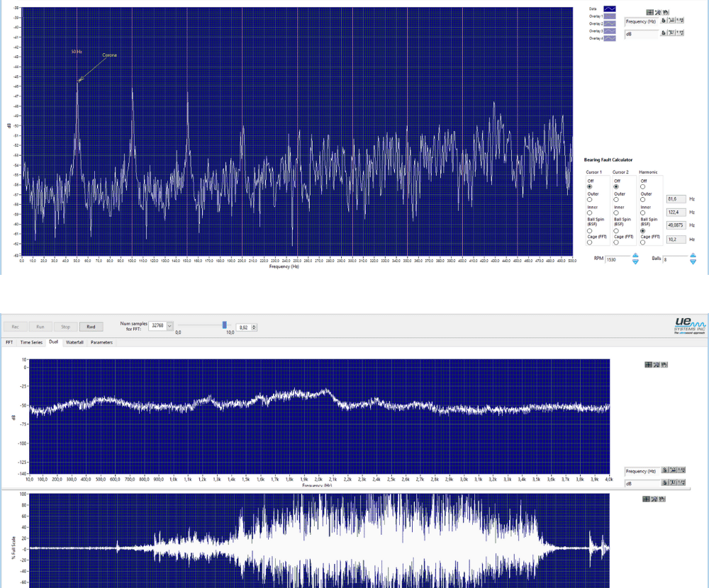Switch to the FFT tab
The image size is (709, 588).
tap(9, 342)
